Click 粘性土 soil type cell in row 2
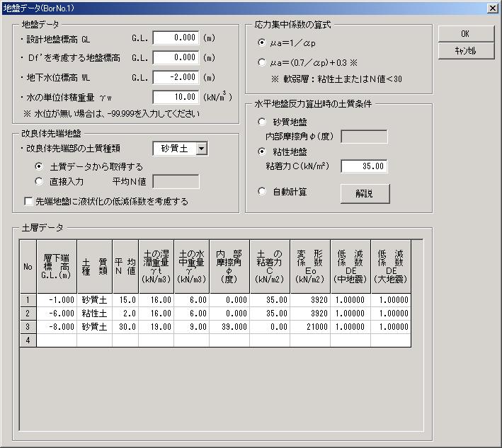 pyautogui.click(x=94, y=314)
